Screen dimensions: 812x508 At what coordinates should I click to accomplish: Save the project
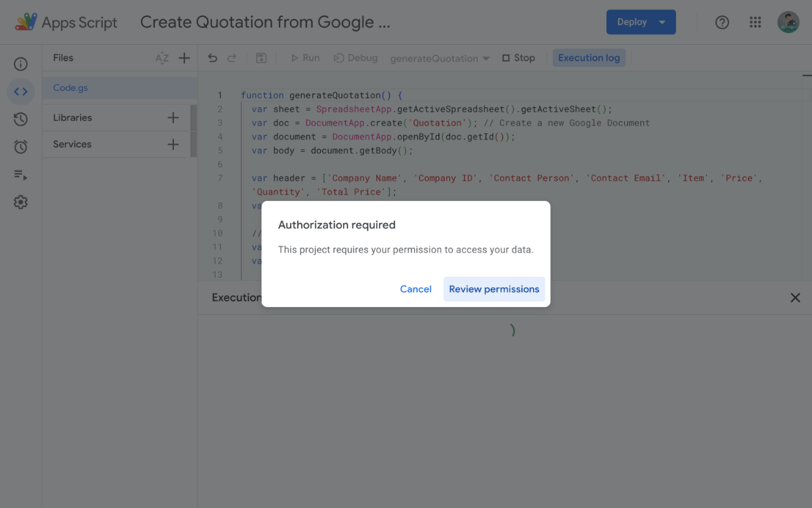tap(261, 58)
